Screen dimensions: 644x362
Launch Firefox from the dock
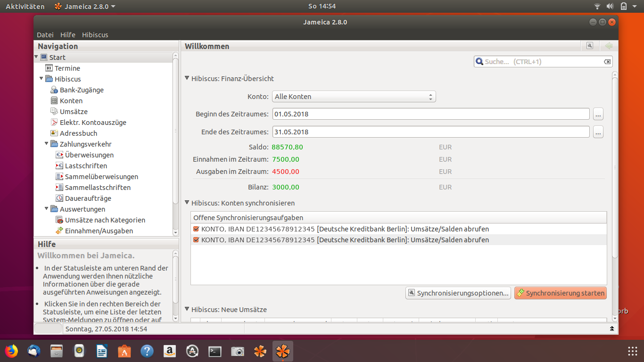click(x=11, y=351)
